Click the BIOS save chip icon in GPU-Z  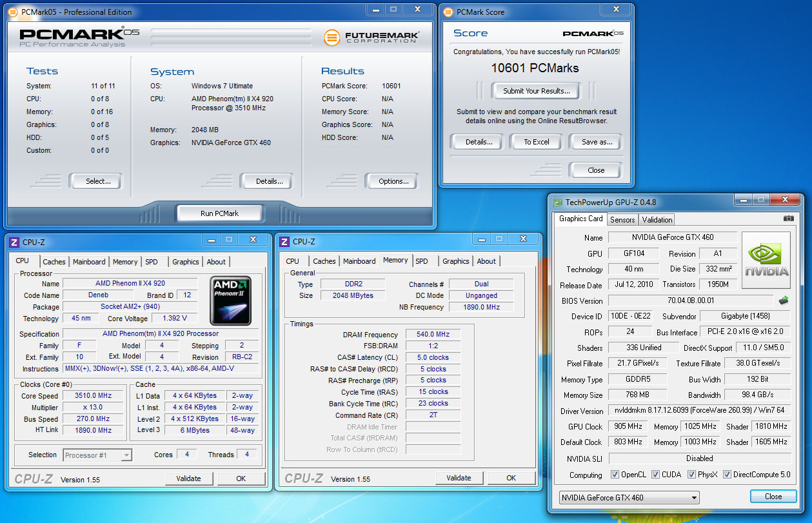[x=784, y=301]
